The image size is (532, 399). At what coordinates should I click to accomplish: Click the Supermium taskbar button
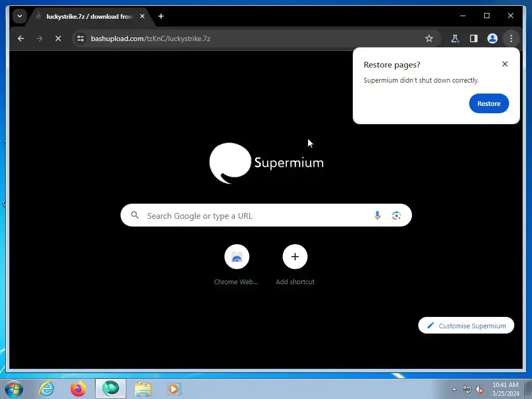pos(111,389)
